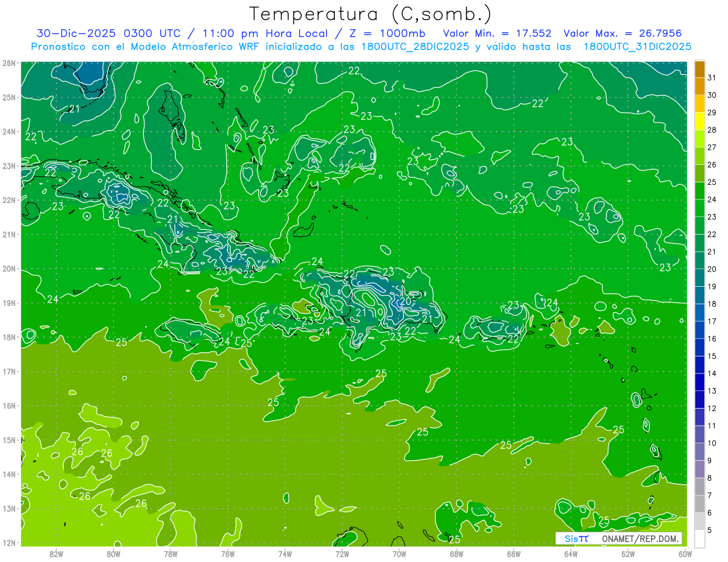Click the 17N latitude axis label
728x562 pixels.
pos(8,372)
